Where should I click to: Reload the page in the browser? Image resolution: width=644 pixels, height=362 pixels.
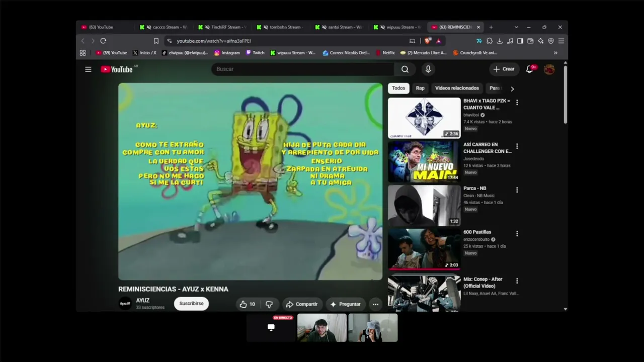(x=103, y=41)
